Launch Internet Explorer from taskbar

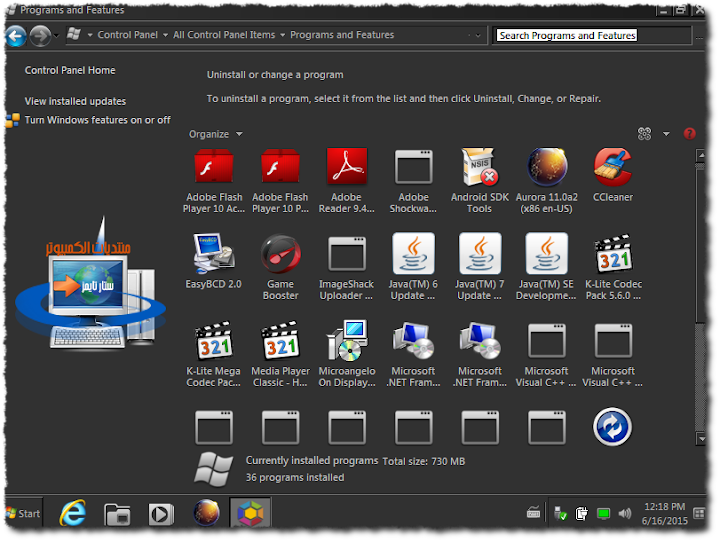tap(73, 513)
